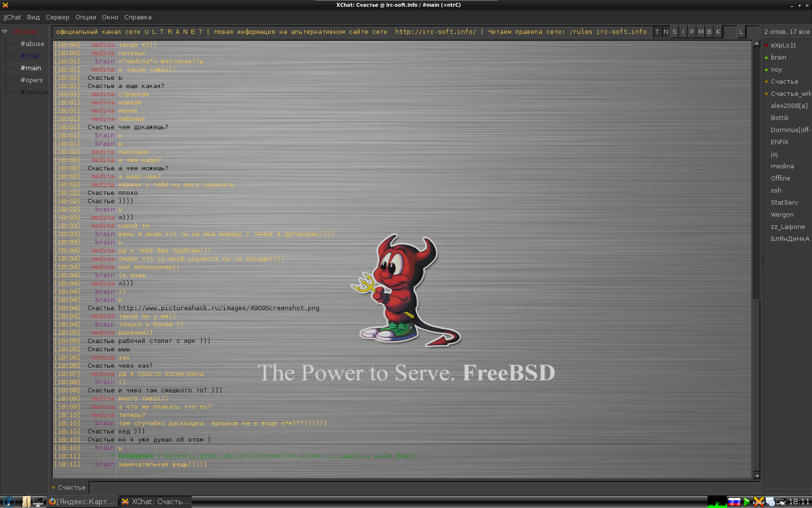The width and height of the screenshot is (812, 508).
Task: Open the #service channel
Action: pyautogui.click(x=34, y=92)
